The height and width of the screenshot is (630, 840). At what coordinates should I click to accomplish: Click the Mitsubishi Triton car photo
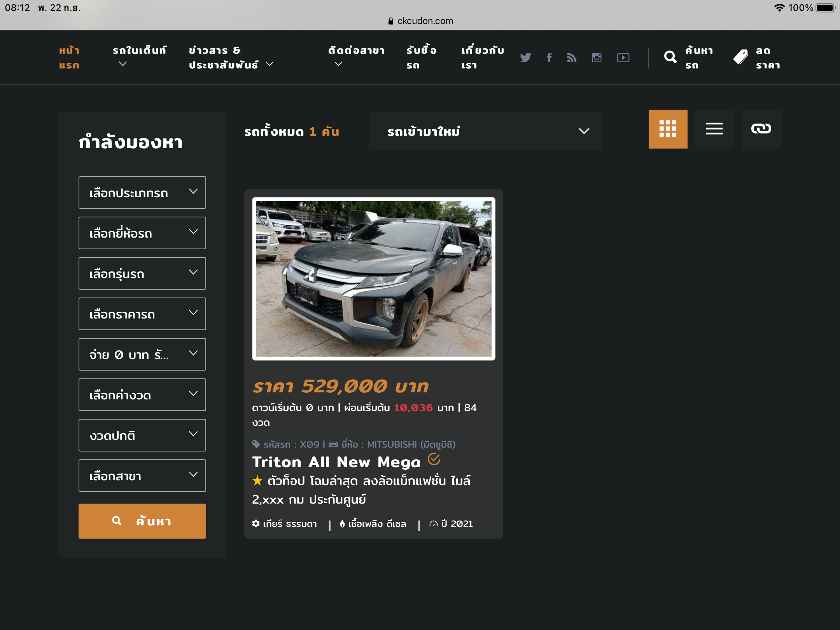point(373,278)
